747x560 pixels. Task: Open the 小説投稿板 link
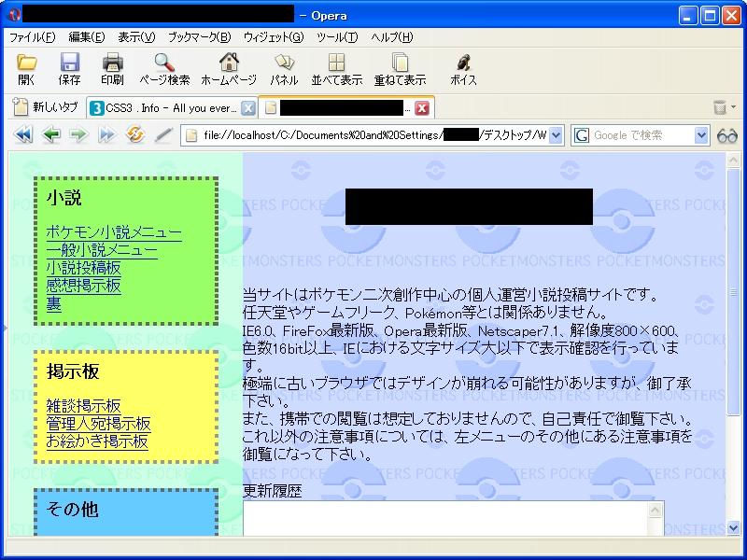coord(83,268)
